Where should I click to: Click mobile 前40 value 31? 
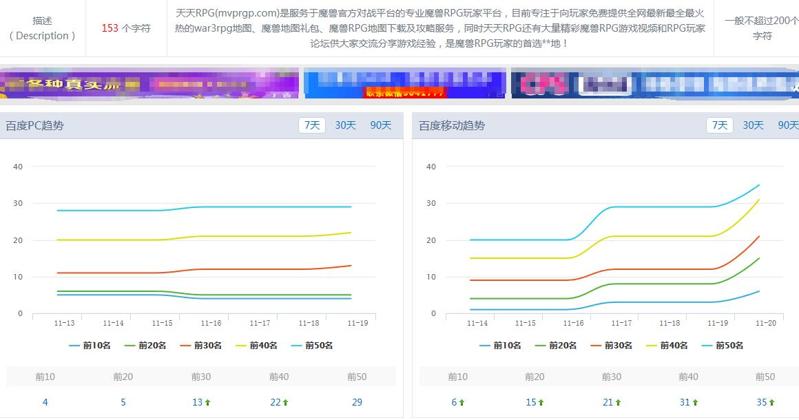pos(685,402)
